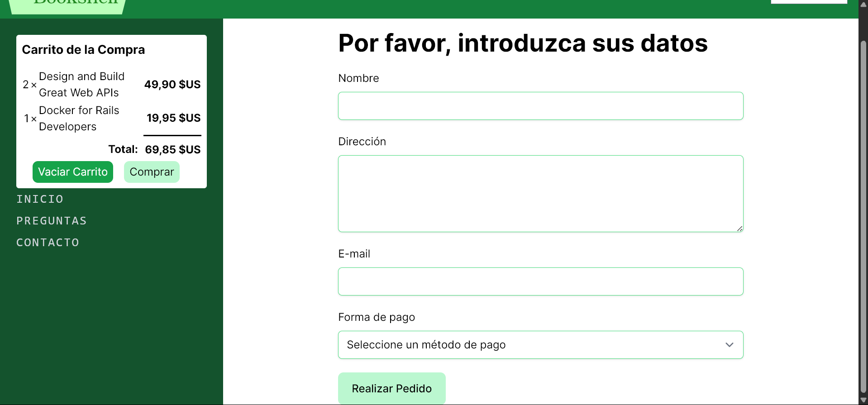This screenshot has width=868, height=405.
Task: Focus the E-mail input field
Action: (x=540, y=281)
